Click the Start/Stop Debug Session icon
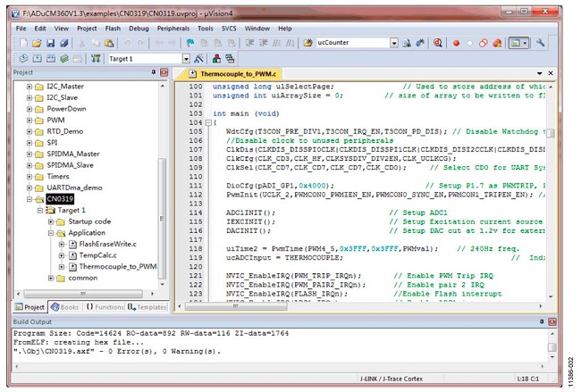The height and width of the screenshot is (392, 581). (438, 43)
